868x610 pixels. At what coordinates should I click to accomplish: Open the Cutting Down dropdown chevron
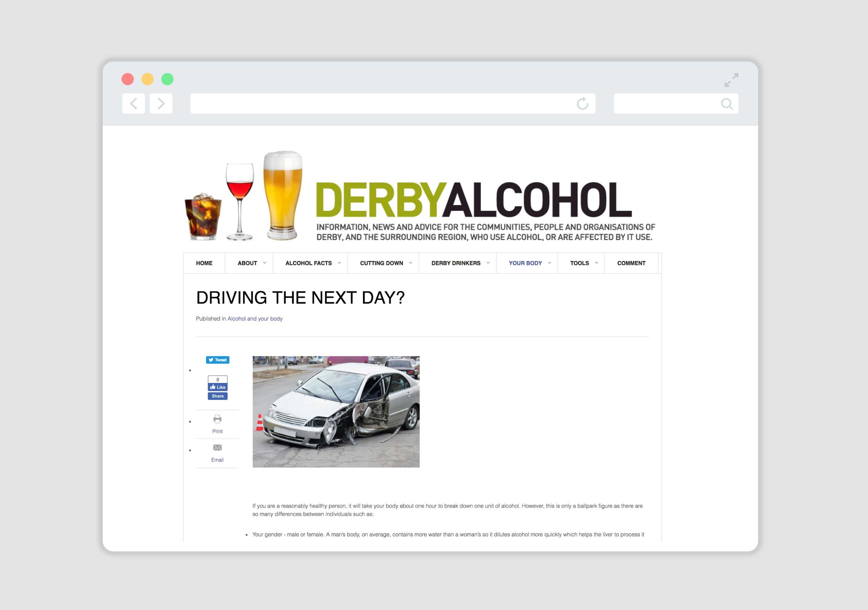pos(411,263)
